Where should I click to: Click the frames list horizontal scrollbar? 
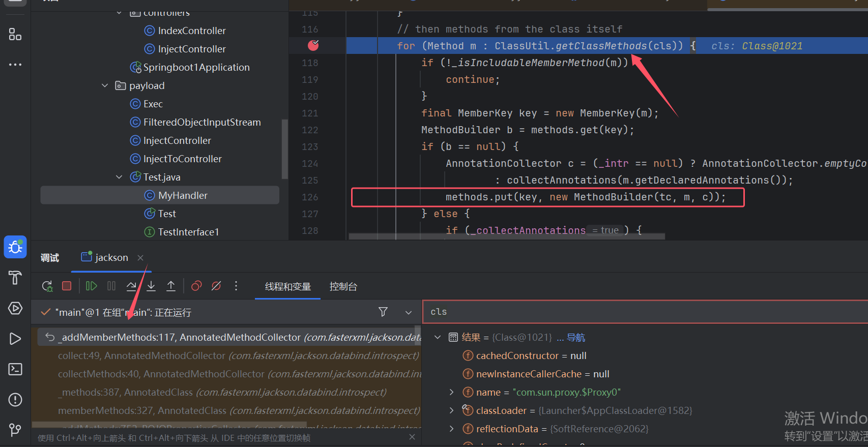169,424
